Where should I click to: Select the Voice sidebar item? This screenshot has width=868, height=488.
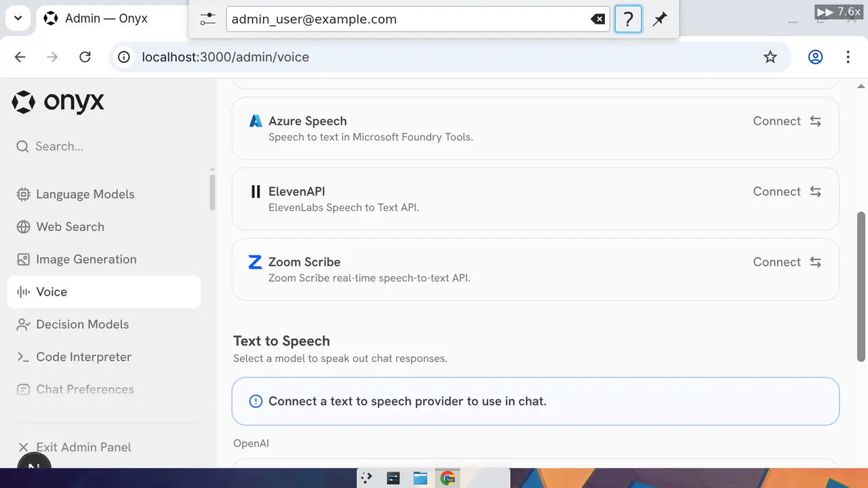pyautogui.click(x=104, y=292)
